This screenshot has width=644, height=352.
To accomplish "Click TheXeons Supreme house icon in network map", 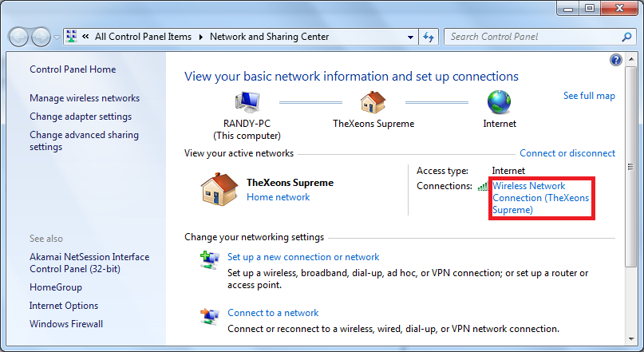I will [x=373, y=102].
